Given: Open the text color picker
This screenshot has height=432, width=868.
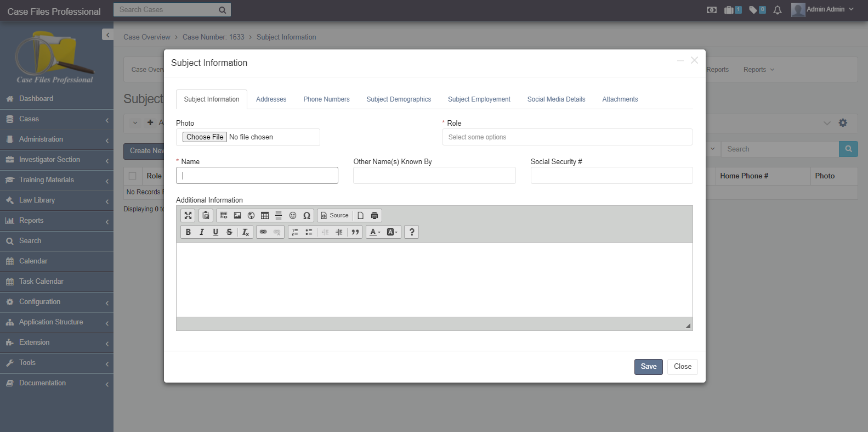Looking at the screenshot, I should click(x=375, y=232).
